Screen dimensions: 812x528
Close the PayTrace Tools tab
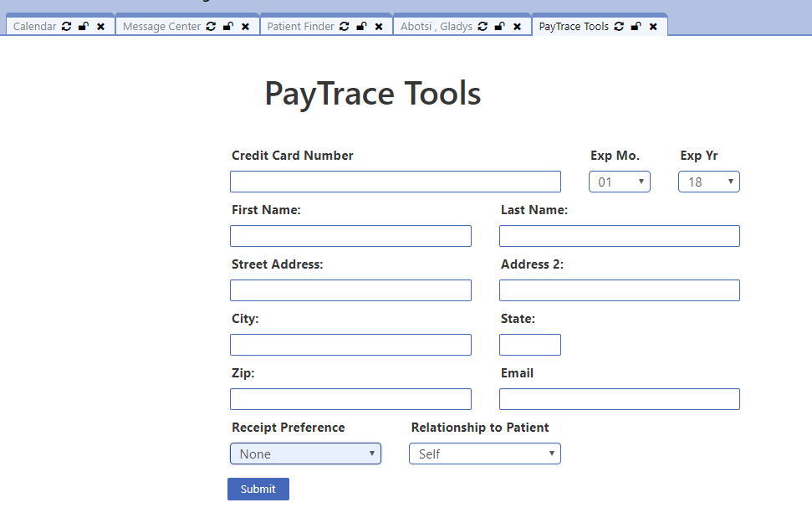[654, 27]
